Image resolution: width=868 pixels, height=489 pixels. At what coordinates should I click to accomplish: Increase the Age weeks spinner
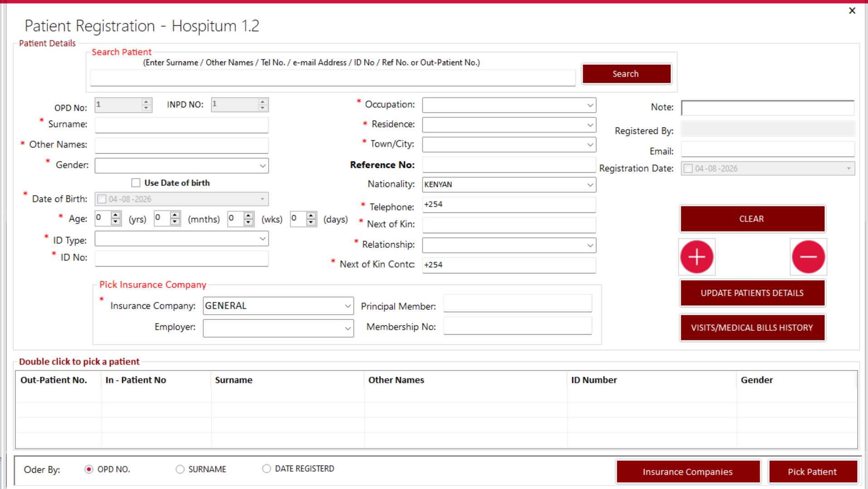tap(248, 215)
